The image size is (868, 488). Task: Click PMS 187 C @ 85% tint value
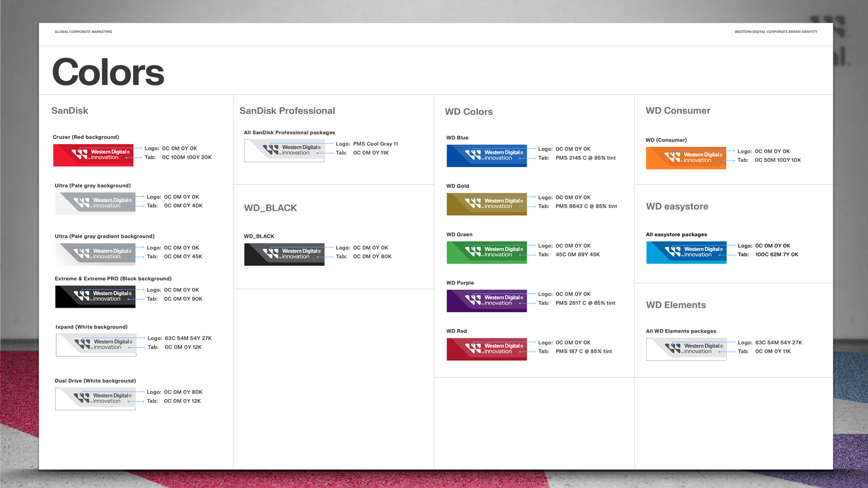coord(584,352)
